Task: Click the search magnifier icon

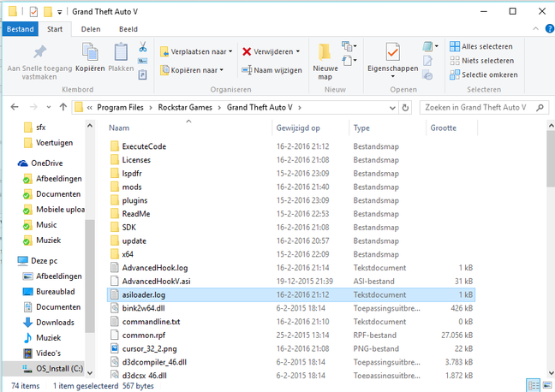Action: (x=540, y=108)
